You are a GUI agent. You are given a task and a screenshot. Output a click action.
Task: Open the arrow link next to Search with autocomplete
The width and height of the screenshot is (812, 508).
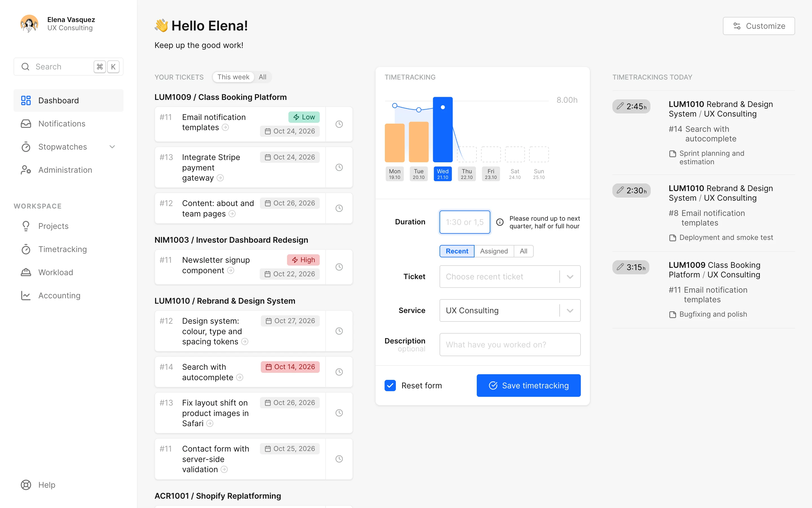tap(240, 378)
